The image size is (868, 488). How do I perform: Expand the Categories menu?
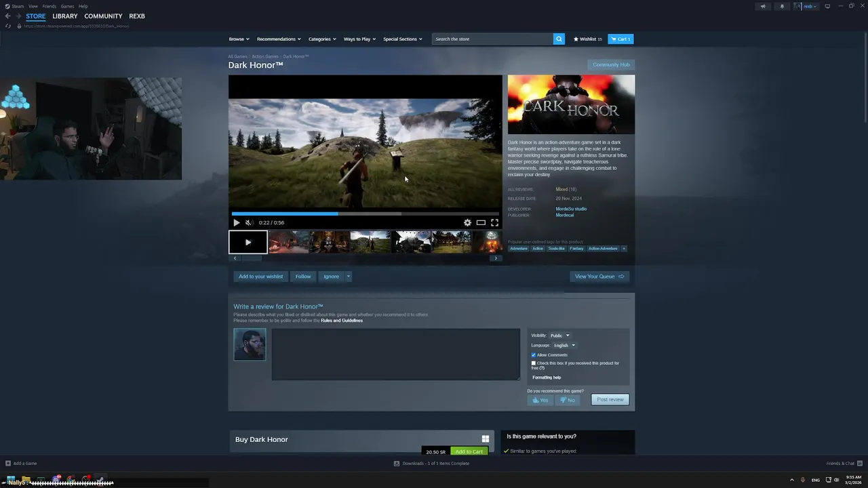pyautogui.click(x=322, y=39)
